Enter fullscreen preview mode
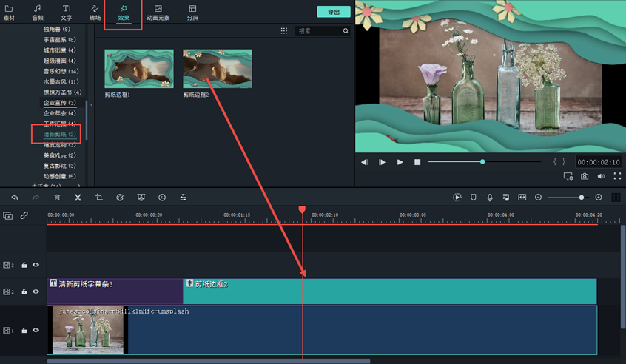Viewport: 626px width, 364px height. 617,176
